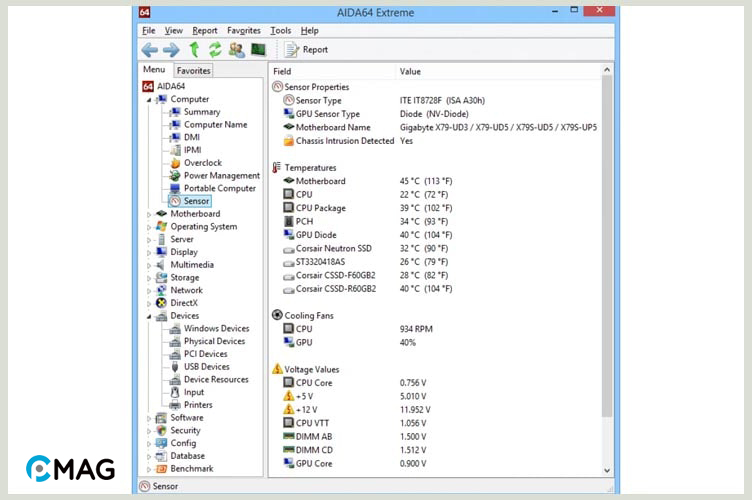The width and height of the screenshot is (752, 500).
Task: Select Physical Devices in the tree
Action: (214, 341)
